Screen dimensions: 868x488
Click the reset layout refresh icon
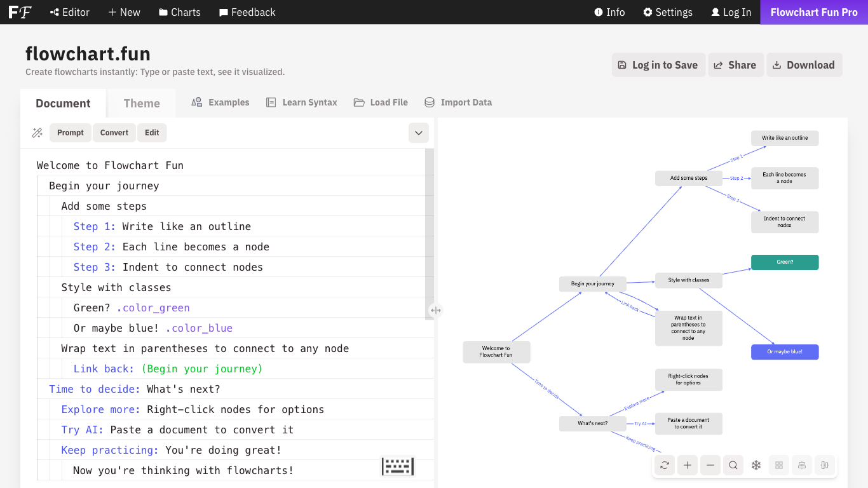tap(665, 465)
